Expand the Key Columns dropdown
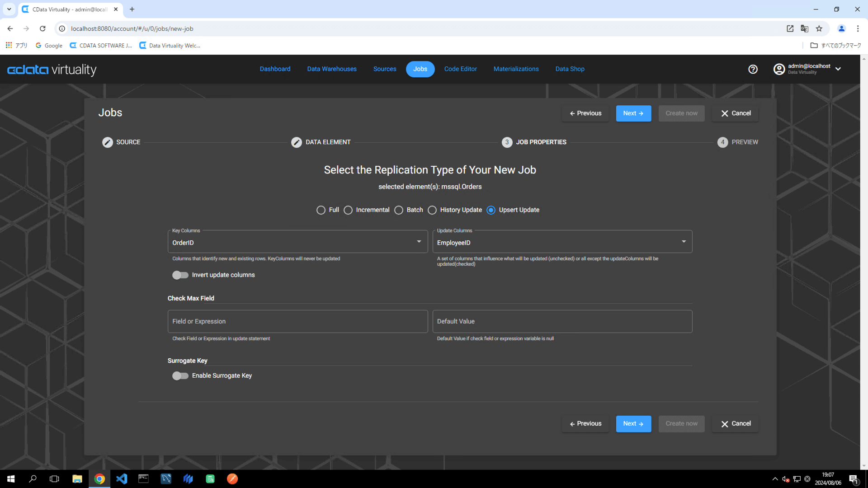The width and height of the screenshot is (868, 488). coord(419,242)
